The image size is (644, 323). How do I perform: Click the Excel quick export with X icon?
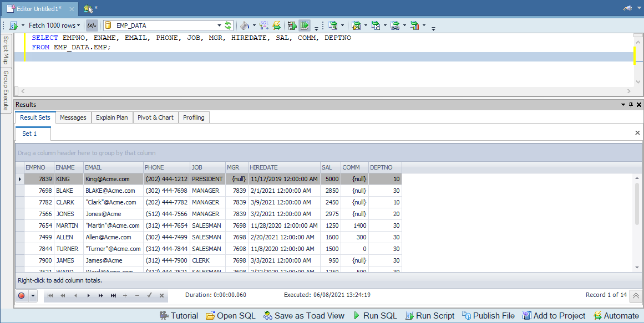click(x=356, y=25)
